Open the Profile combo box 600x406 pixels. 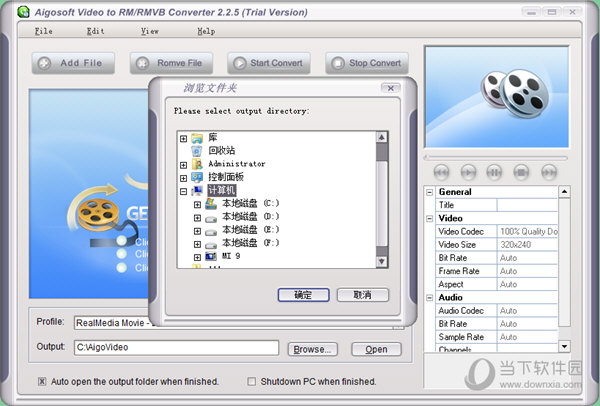(239, 323)
